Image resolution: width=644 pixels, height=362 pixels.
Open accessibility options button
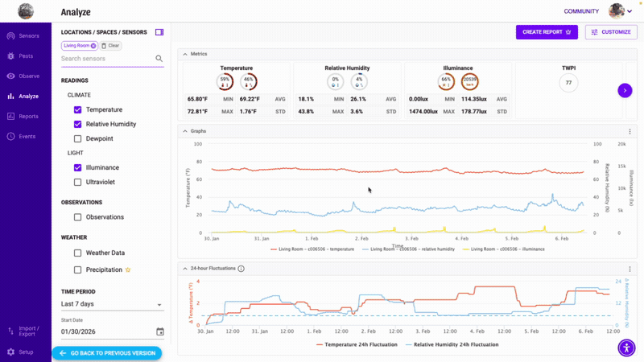626,348
